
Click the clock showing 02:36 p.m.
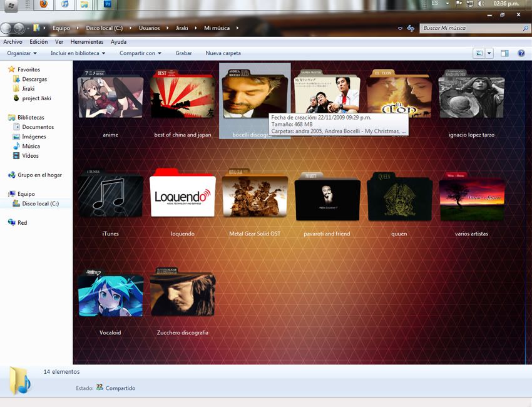coord(506,4)
